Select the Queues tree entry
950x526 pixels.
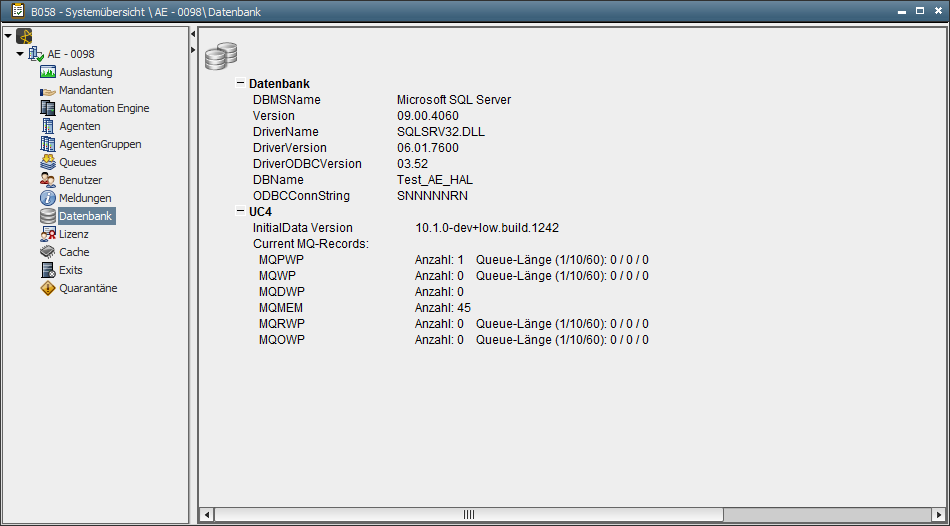(78, 162)
